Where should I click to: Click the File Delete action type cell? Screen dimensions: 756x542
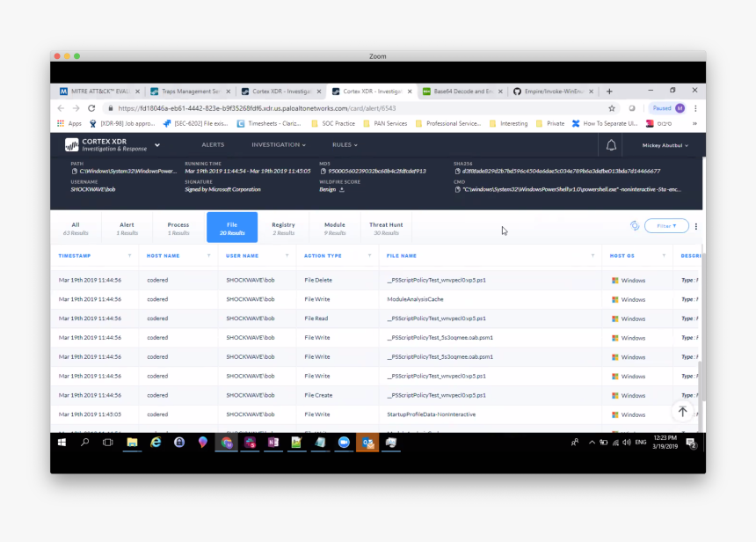click(318, 280)
